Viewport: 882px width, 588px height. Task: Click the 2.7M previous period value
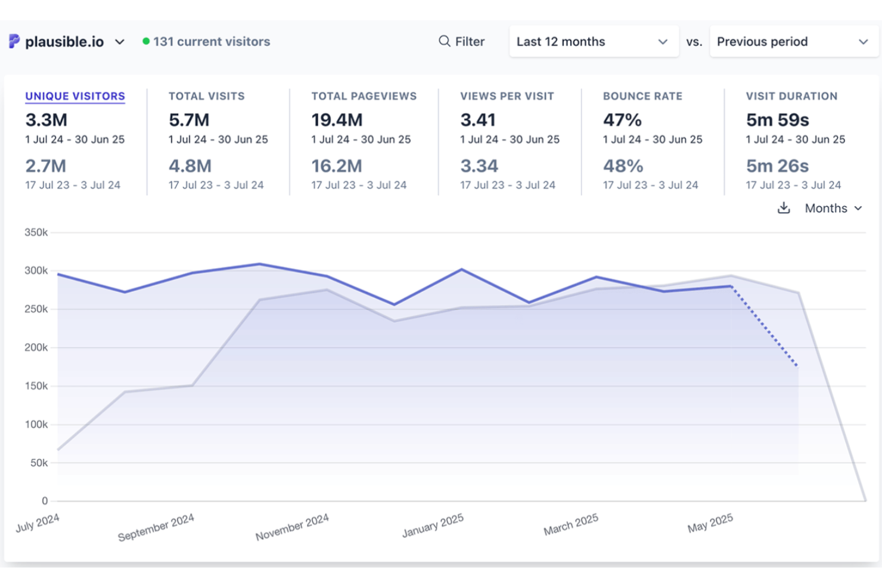[45, 166]
